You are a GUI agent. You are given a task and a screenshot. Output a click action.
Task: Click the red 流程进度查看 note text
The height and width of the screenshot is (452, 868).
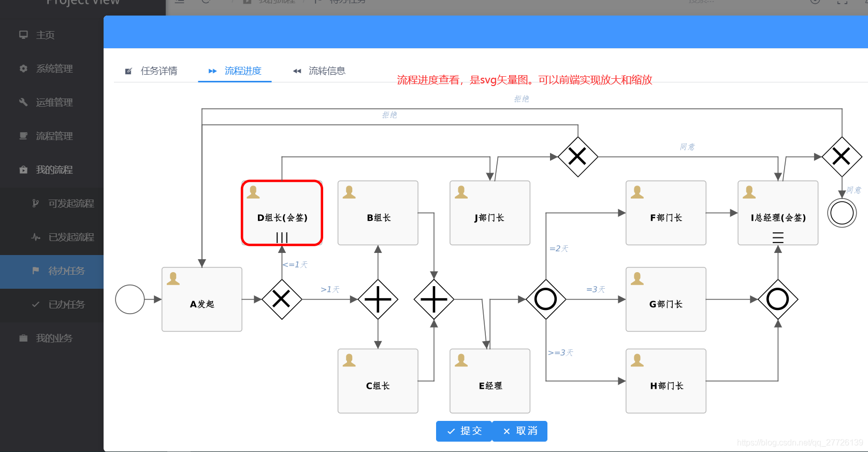525,80
